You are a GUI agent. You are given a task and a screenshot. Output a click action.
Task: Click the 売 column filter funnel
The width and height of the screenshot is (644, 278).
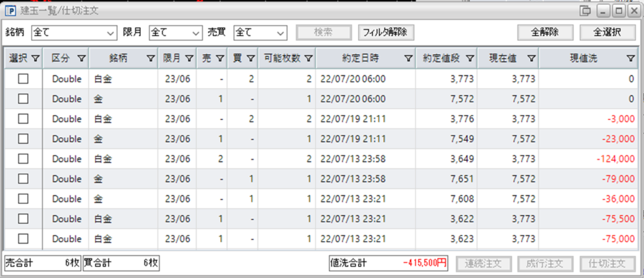pyautogui.click(x=219, y=58)
